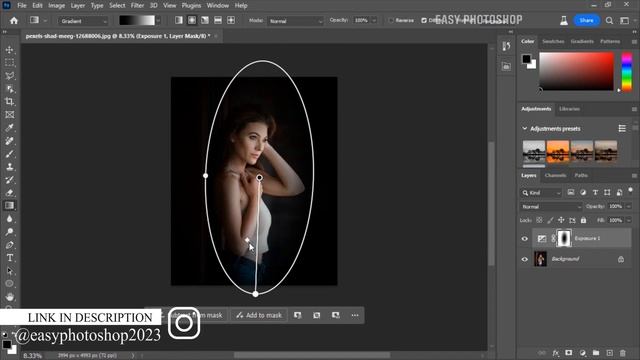Screen dimensions: 640x360
Task: Open the search icon in top bar
Action: (x=609, y=20)
